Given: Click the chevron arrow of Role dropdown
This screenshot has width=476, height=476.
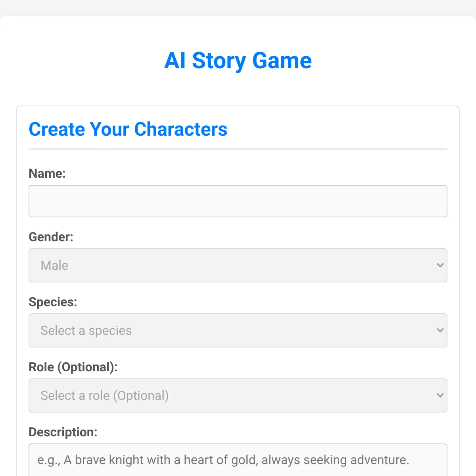Looking at the screenshot, I should pos(440,395).
